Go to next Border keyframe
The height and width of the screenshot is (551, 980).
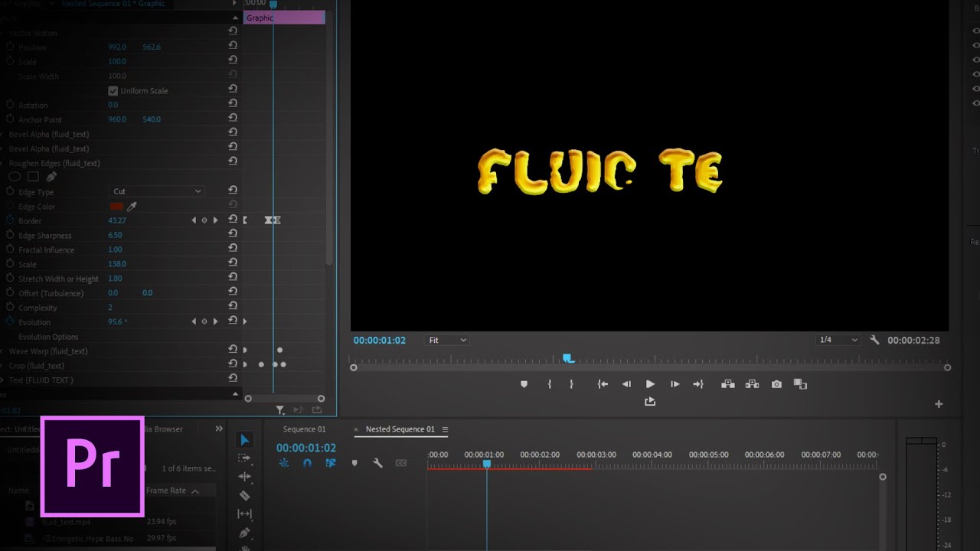pyautogui.click(x=215, y=220)
